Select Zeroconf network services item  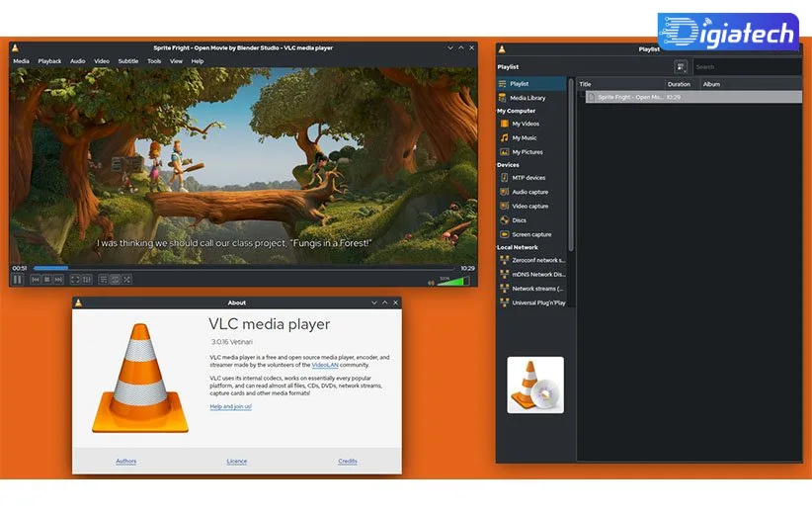[x=531, y=260]
